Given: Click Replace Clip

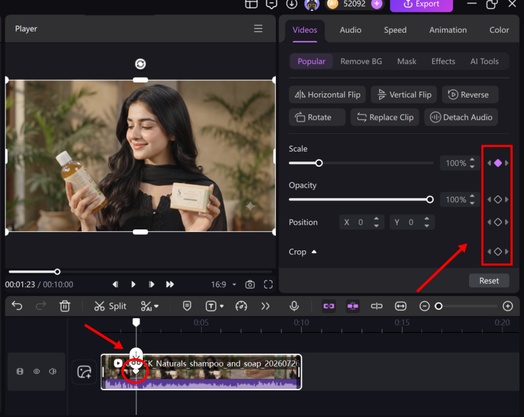Looking at the screenshot, I should 385,118.
